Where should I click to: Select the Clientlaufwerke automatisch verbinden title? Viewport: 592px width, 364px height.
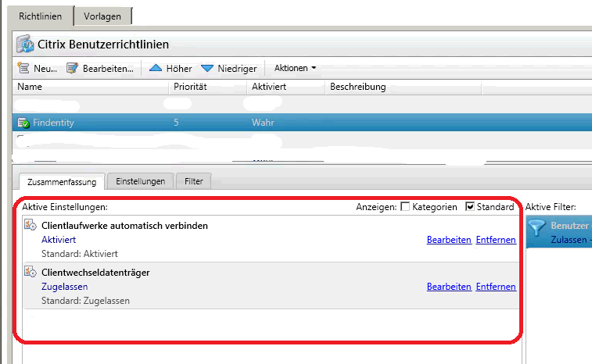pos(124,226)
